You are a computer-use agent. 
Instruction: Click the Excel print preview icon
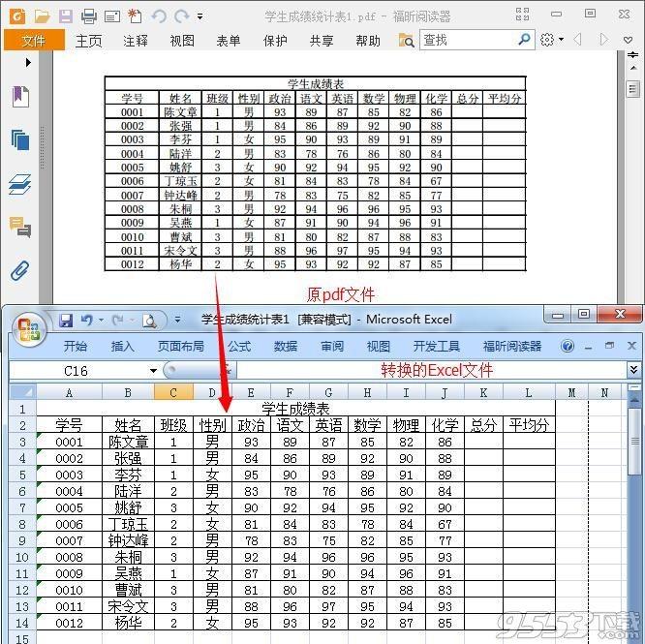[x=149, y=321]
